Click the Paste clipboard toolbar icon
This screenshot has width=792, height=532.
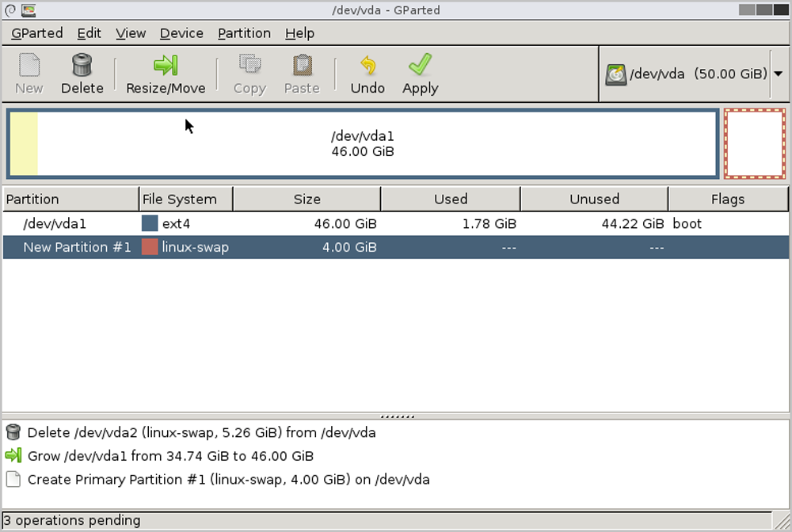point(302,65)
